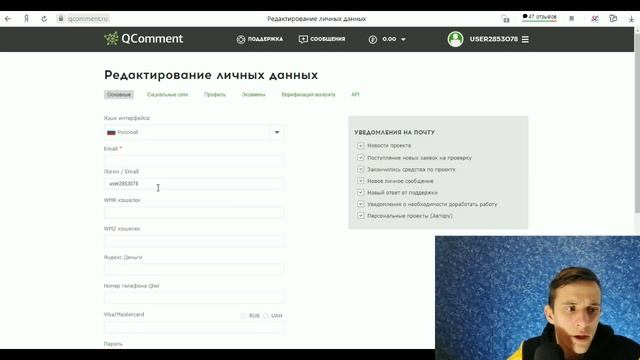Click the user avatar icon
The image size is (640, 360).
pos(455,39)
